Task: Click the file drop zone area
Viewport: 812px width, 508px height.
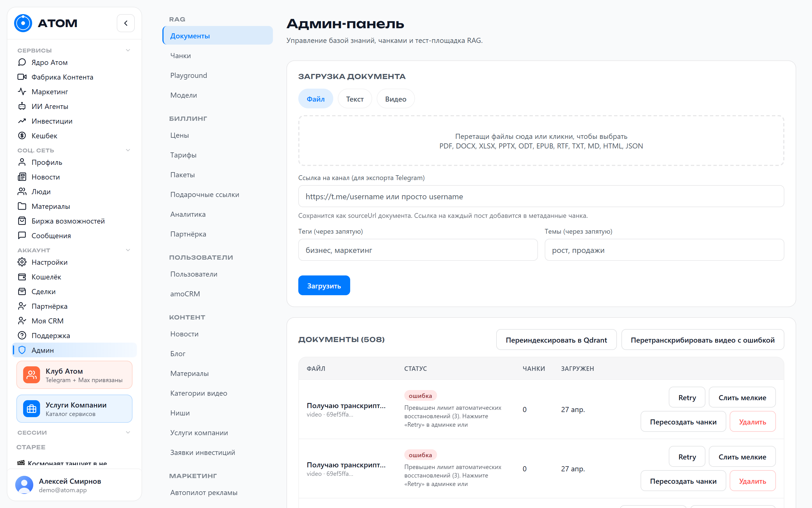Action: 541,141
